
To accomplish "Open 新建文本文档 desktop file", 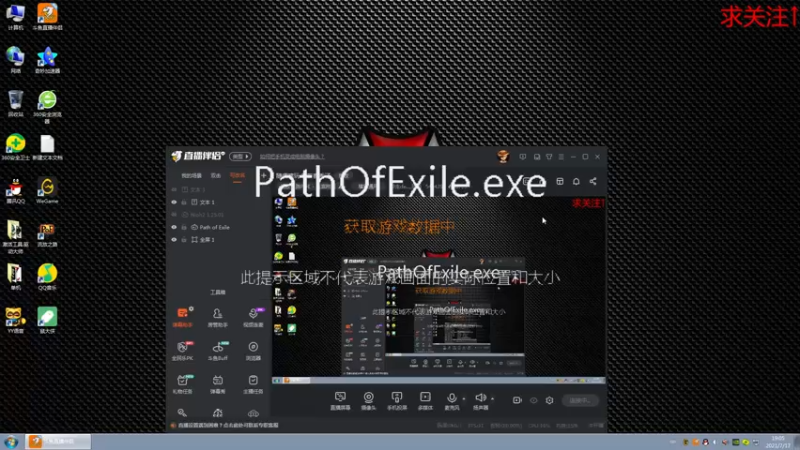I will click(47, 147).
